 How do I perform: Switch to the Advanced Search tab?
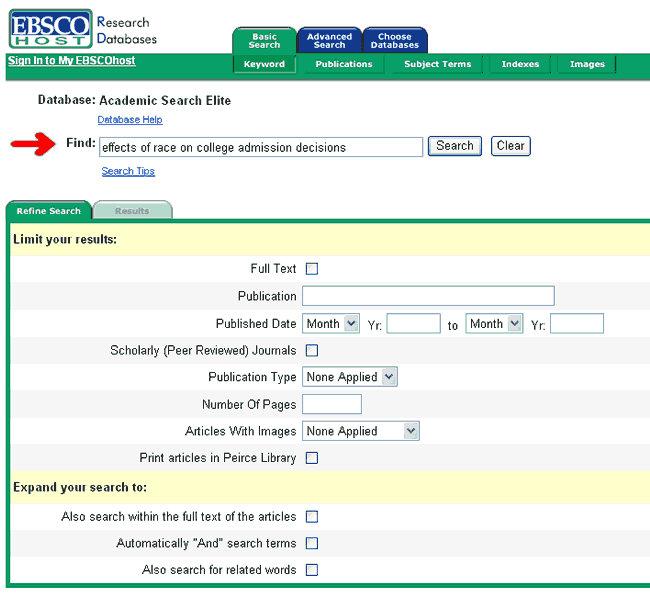coord(330,41)
